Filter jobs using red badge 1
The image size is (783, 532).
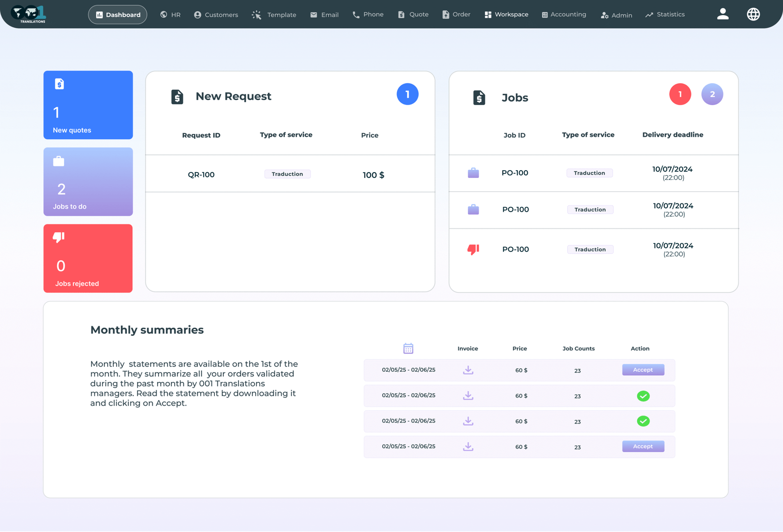[680, 94]
